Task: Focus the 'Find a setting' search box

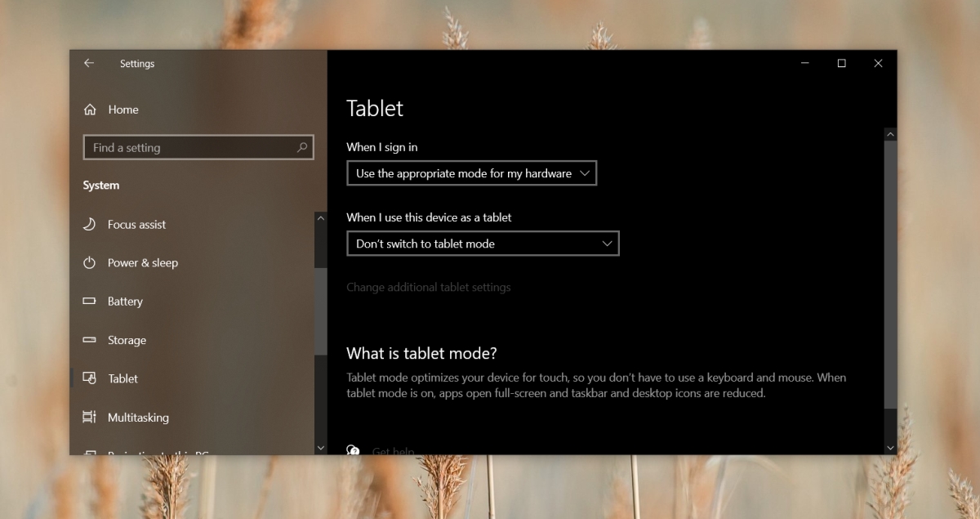Action: [198, 147]
